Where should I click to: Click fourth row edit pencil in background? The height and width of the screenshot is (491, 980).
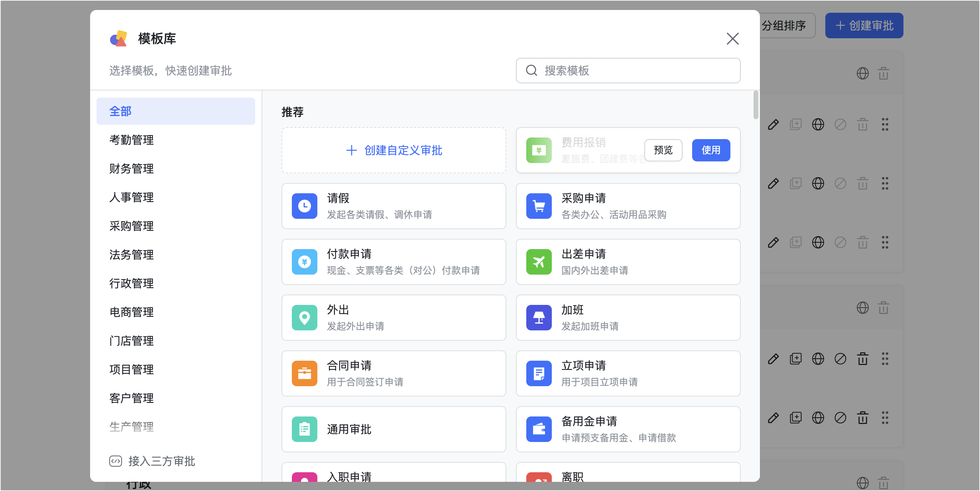[x=773, y=359]
